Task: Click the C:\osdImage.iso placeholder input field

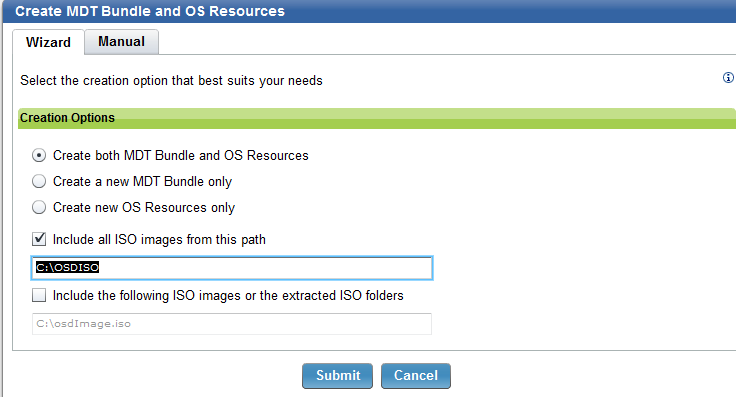Action: [232, 324]
